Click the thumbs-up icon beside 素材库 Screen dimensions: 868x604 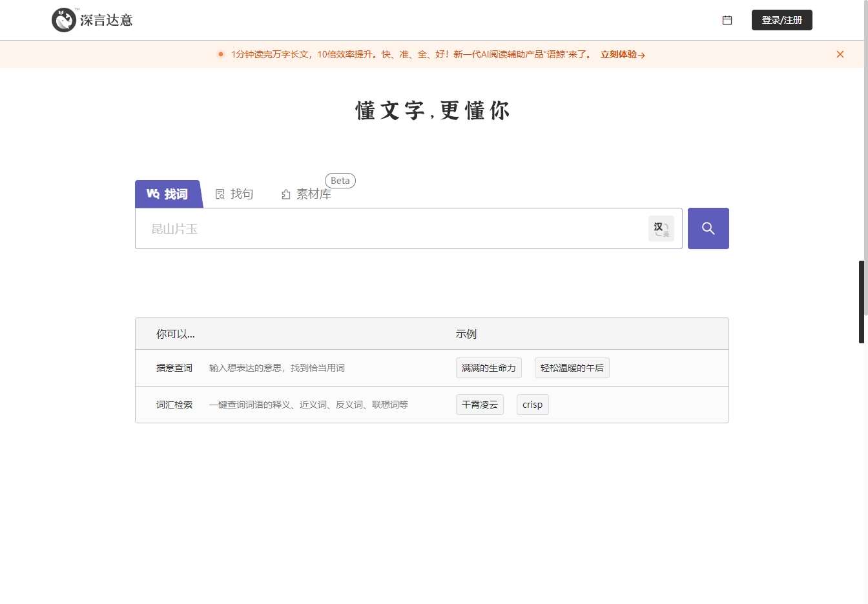click(x=285, y=194)
